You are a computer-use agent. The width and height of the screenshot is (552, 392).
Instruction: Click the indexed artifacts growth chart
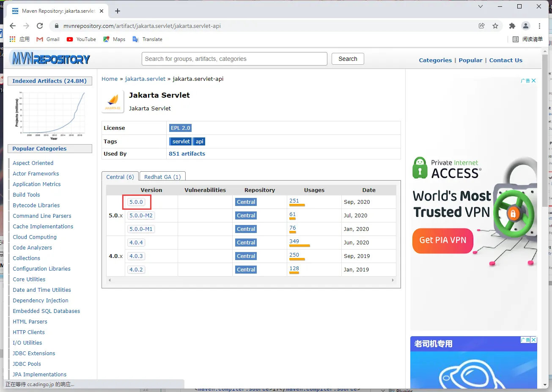point(50,115)
